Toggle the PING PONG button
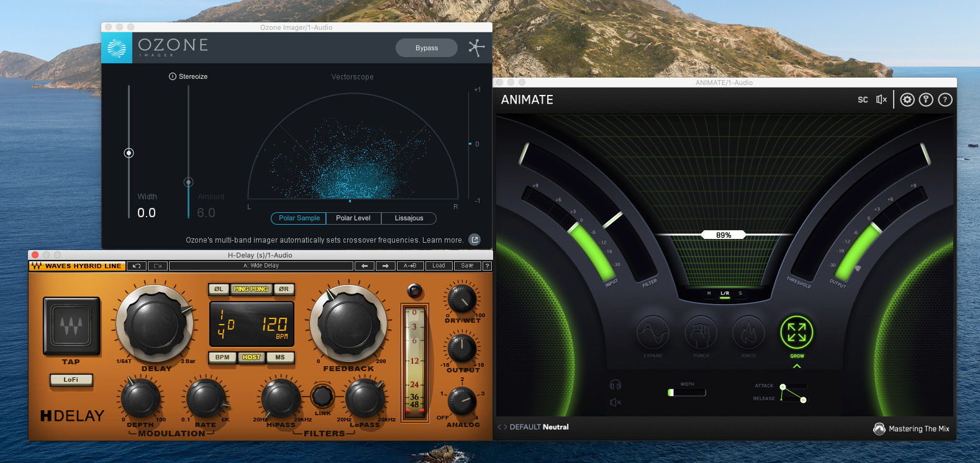This screenshot has height=463, width=980. (251, 289)
